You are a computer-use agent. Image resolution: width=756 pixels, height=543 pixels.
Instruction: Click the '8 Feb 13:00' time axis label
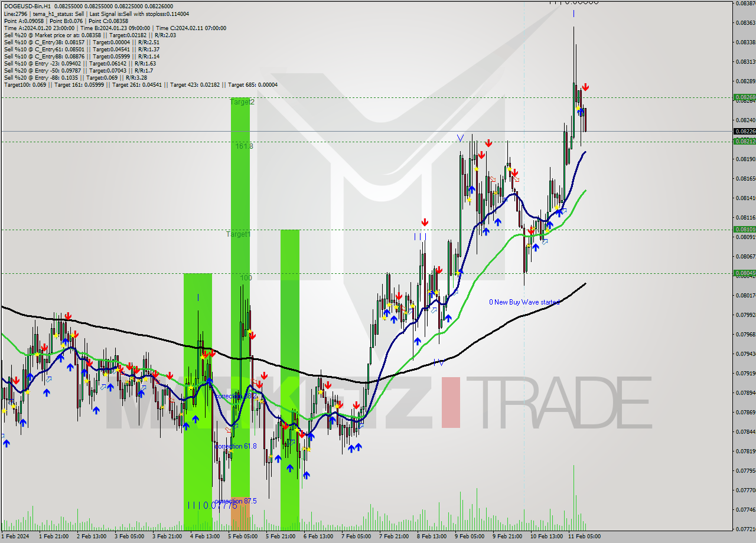pyautogui.click(x=431, y=537)
